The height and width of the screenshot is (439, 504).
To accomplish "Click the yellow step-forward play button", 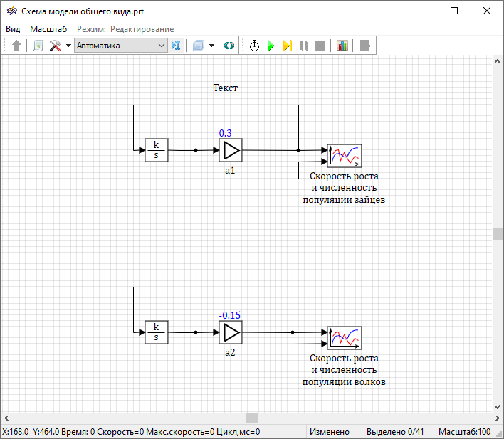I will click(x=287, y=46).
